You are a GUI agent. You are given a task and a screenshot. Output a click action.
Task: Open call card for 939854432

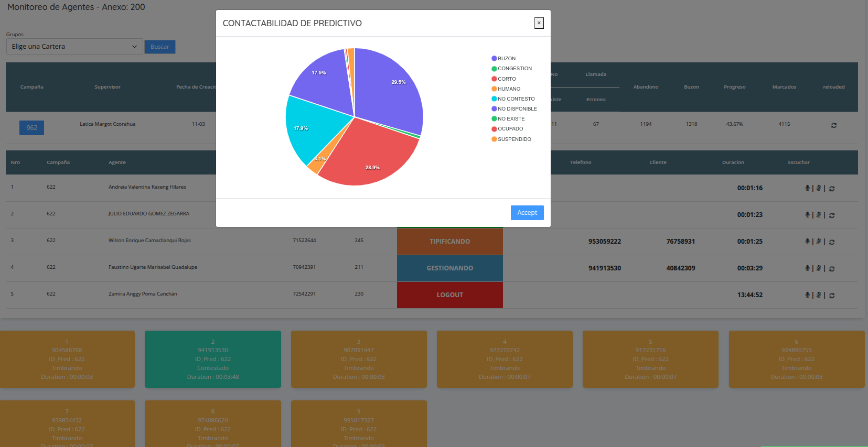(x=67, y=423)
